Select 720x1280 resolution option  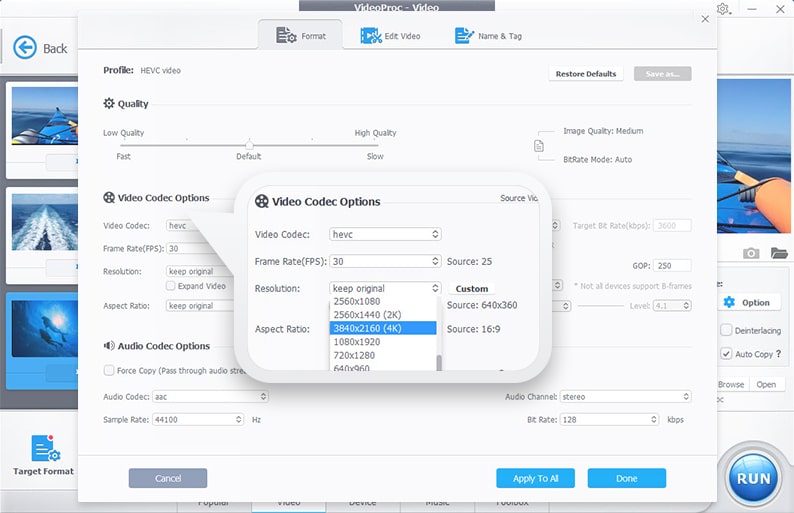(383, 356)
